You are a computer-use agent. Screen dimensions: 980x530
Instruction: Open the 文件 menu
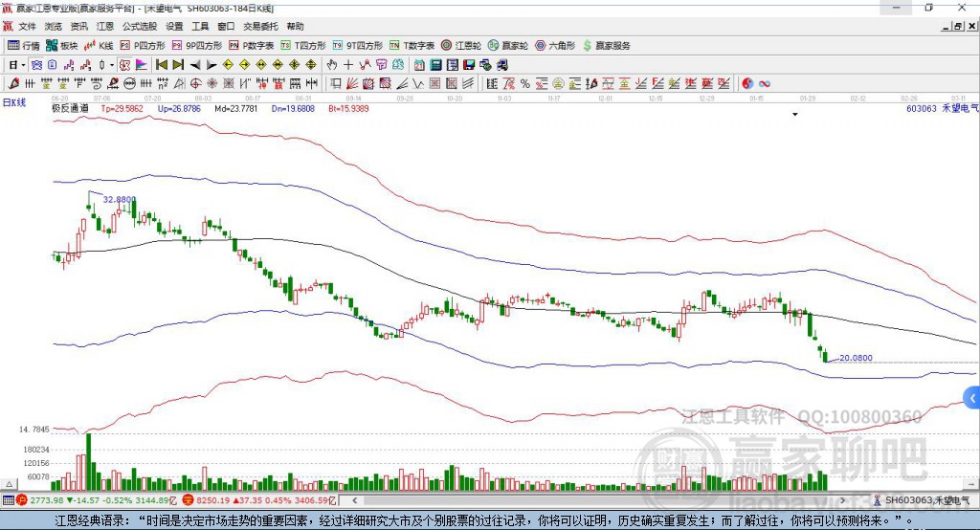click(27, 26)
